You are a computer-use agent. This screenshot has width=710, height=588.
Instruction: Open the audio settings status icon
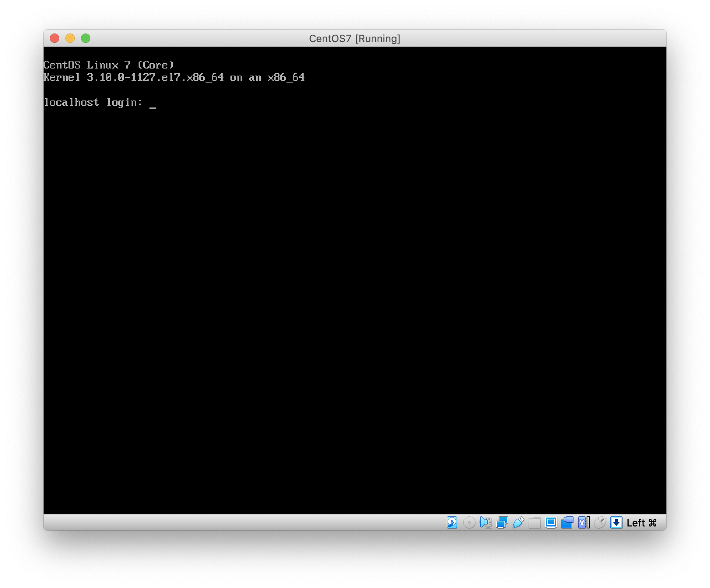(x=486, y=523)
